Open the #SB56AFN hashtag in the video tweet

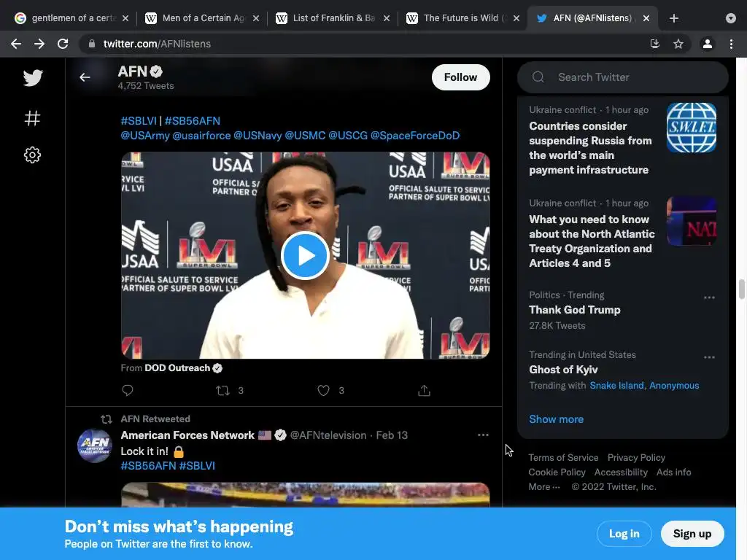193,121
